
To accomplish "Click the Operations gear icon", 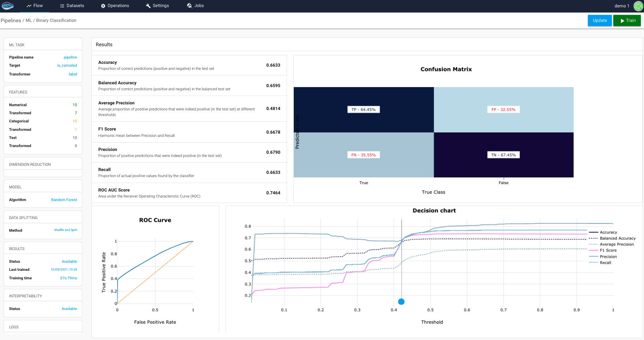I will click(x=103, y=6).
